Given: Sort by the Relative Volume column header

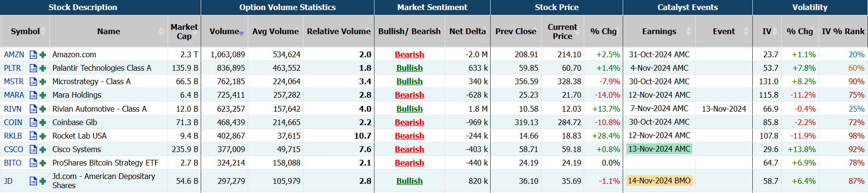Looking at the screenshot, I should (x=338, y=31).
